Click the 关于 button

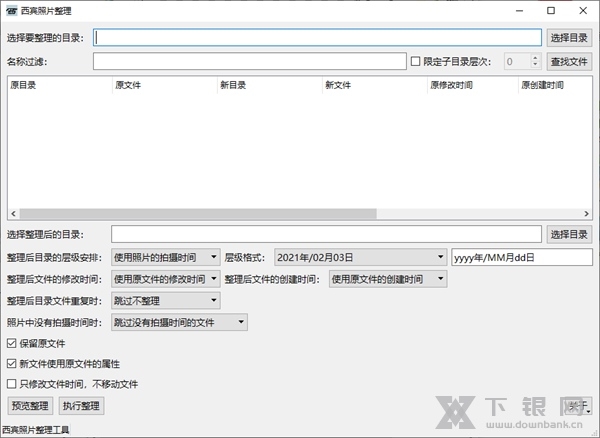coord(579,405)
